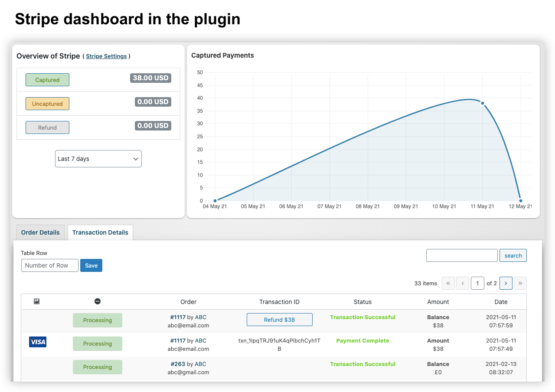Go to the first page arrow
The height and width of the screenshot is (392, 555).
[448, 283]
